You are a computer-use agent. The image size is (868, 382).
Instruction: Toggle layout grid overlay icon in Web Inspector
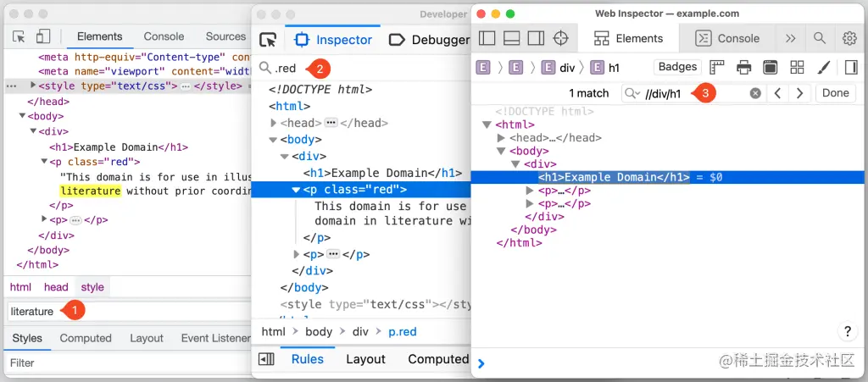[797, 68]
